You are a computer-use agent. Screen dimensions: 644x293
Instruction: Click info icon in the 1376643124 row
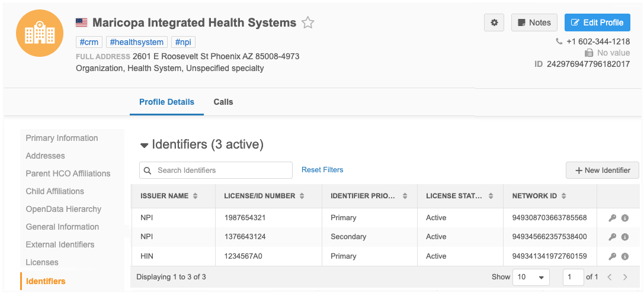tap(624, 237)
